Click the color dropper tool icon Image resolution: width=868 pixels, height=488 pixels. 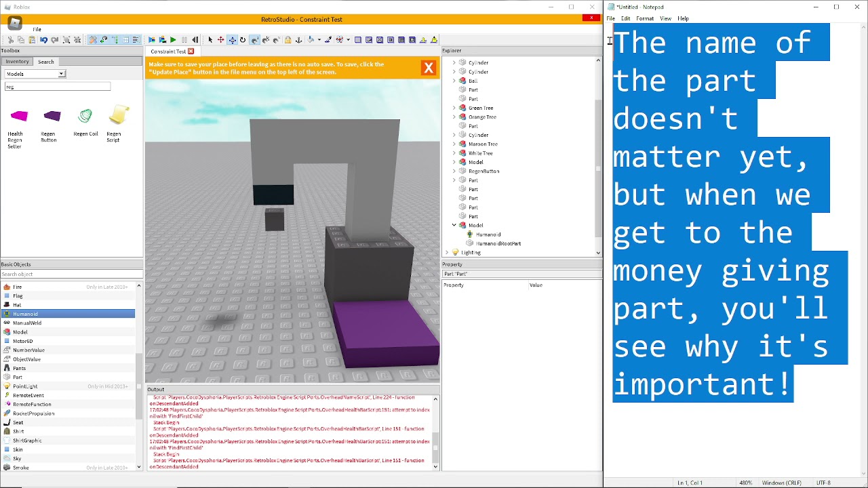(x=328, y=40)
